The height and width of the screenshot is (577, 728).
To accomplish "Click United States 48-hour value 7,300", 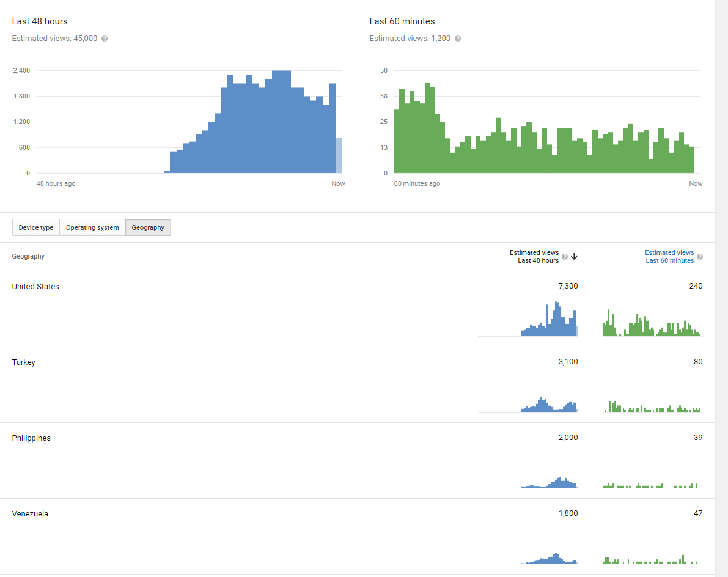I will pos(568,286).
